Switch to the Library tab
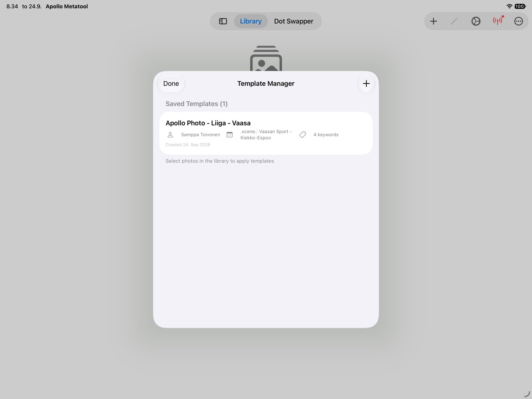Image resolution: width=532 pixels, height=399 pixels. click(x=251, y=21)
